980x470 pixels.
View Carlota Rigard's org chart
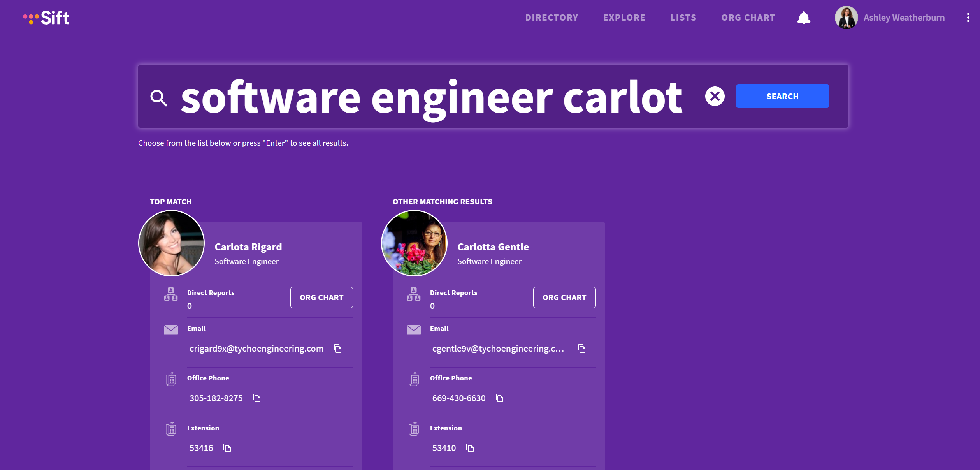[x=321, y=297]
